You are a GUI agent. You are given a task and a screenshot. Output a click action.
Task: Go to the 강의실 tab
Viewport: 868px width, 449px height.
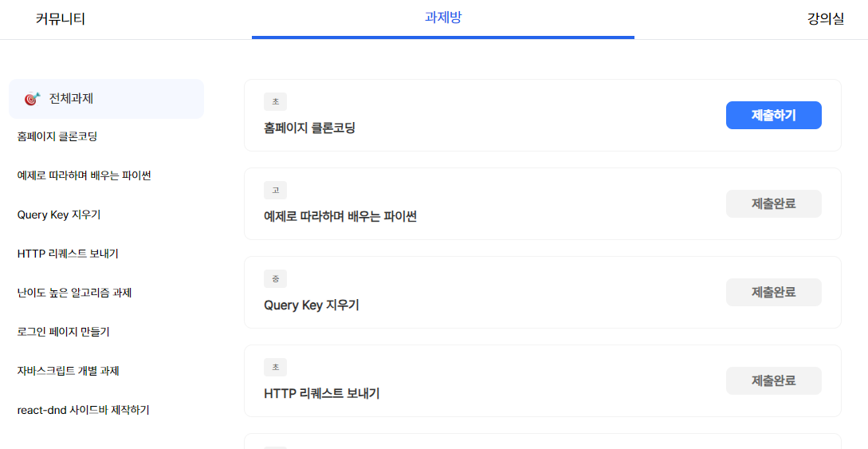[826, 19]
